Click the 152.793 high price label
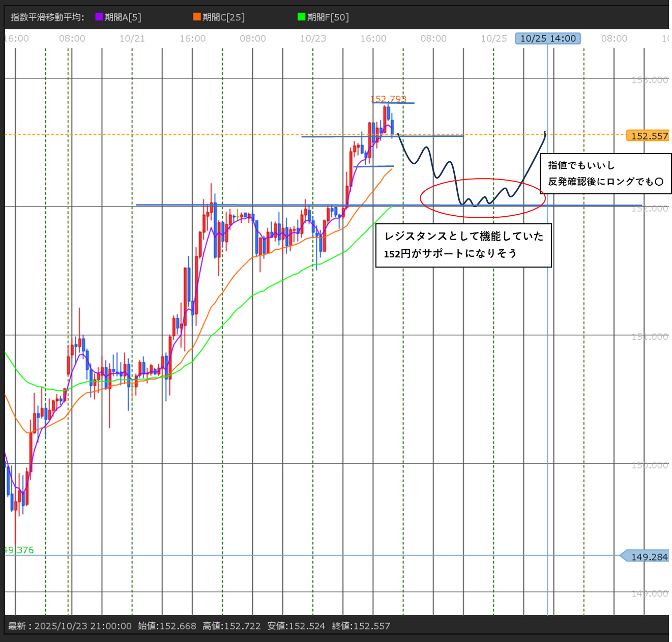 (388, 99)
